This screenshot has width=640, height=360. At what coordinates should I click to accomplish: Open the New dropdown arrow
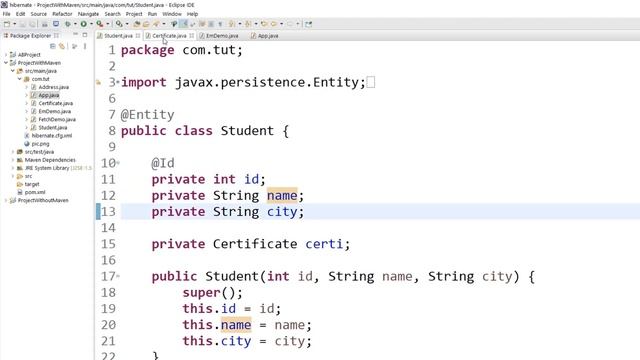[x=14, y=24]
